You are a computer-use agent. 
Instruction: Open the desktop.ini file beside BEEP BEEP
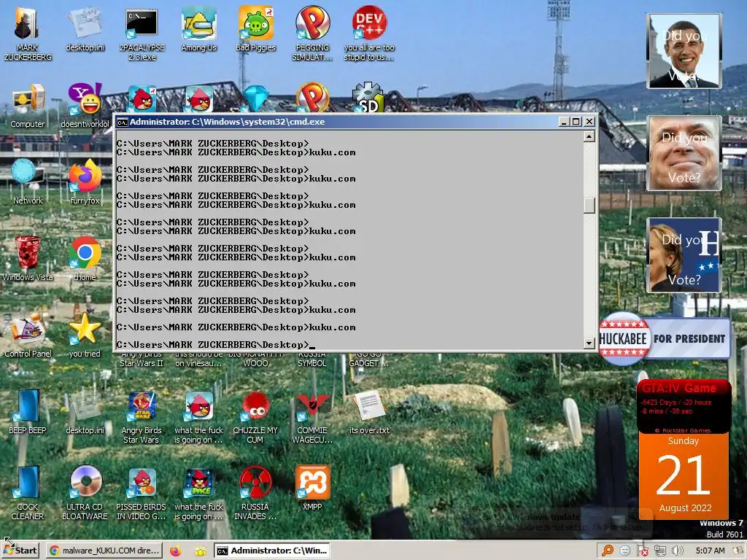pyautogui.click(x=85, y=411)
